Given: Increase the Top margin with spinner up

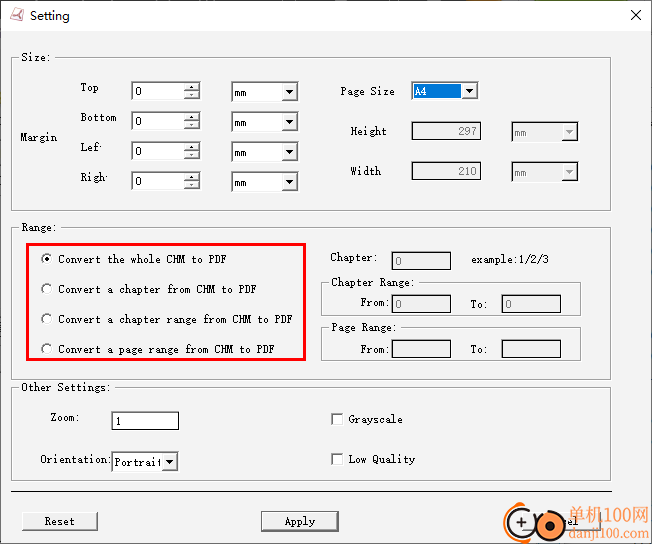Looking at the screenshot, I should coord(192,87).
